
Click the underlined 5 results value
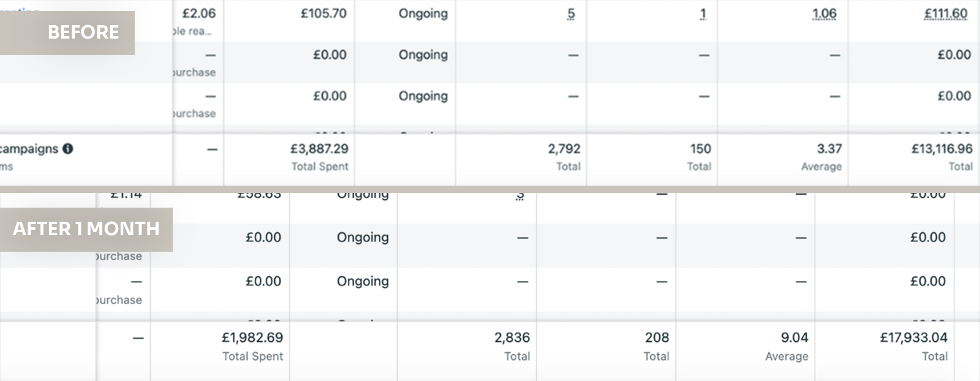tap(571, 13)
